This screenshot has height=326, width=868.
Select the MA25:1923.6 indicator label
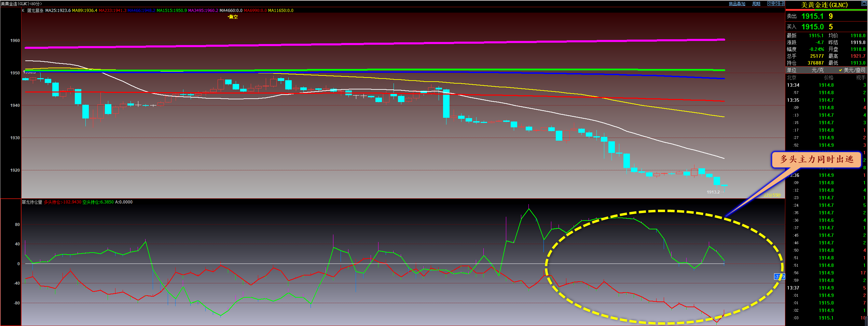click(58, 11)
